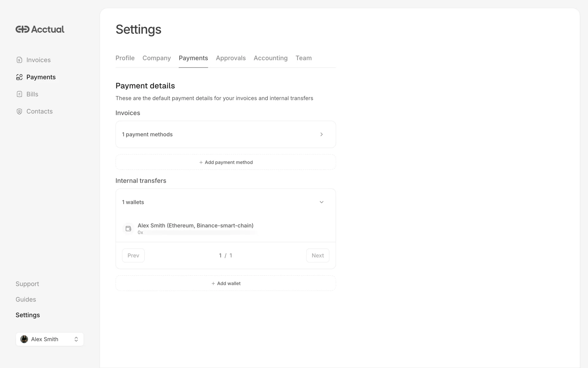
Task: Select the Team tab
Action: 303,58
